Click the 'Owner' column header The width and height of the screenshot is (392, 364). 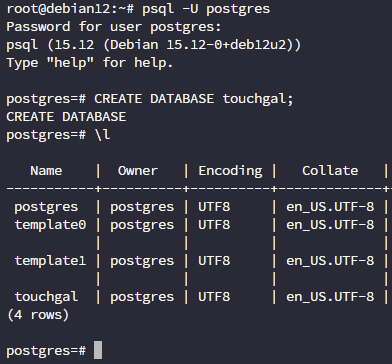pos(138,171)
